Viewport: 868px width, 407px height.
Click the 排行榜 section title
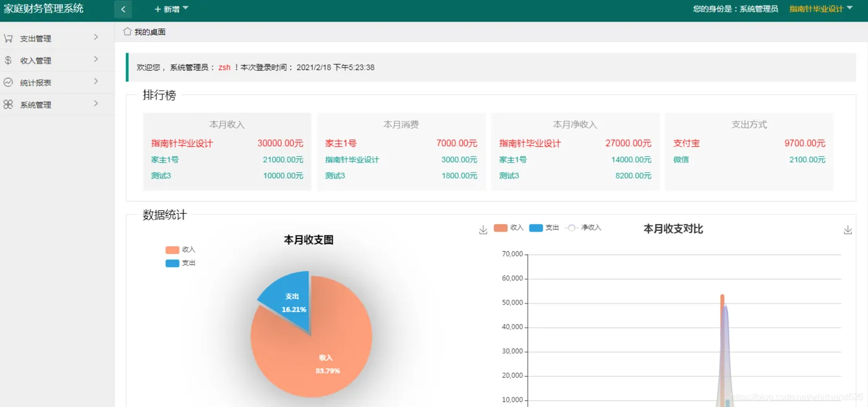tap(159, 95)
